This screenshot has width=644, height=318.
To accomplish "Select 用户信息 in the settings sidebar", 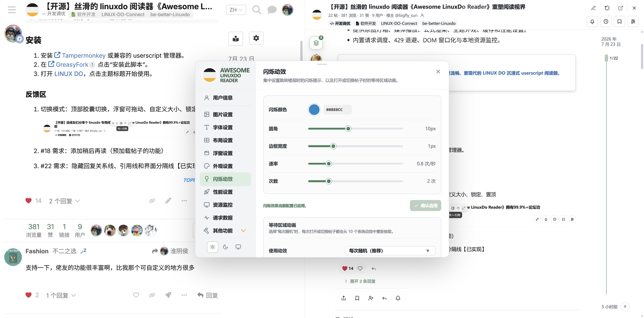I will click(225, 98).
